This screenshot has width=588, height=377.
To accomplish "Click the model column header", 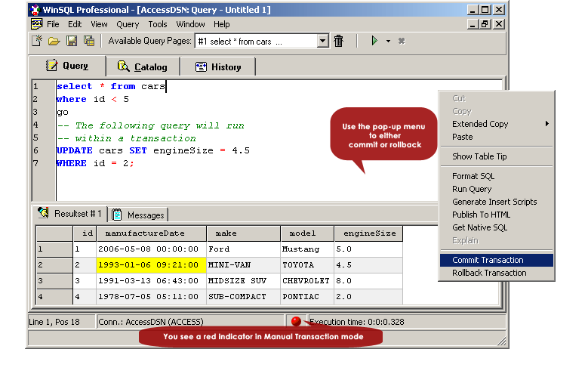I will pos(307,233).
